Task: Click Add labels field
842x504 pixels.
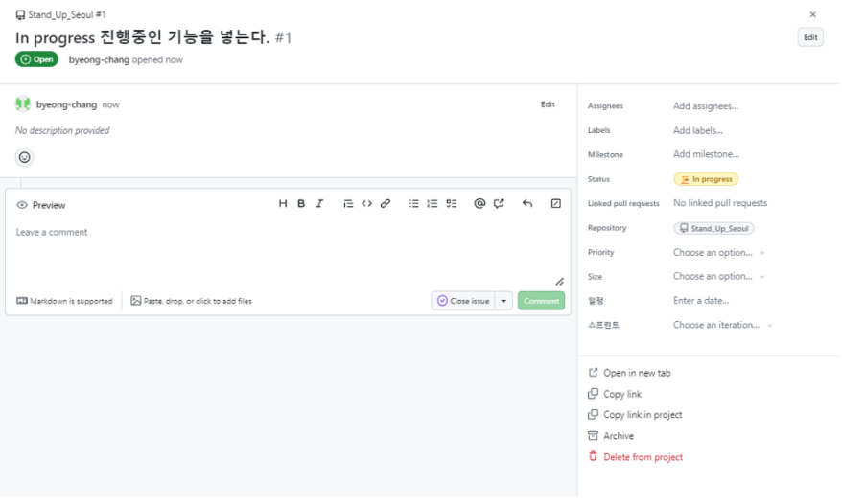Action: click(x=700, y=131)
